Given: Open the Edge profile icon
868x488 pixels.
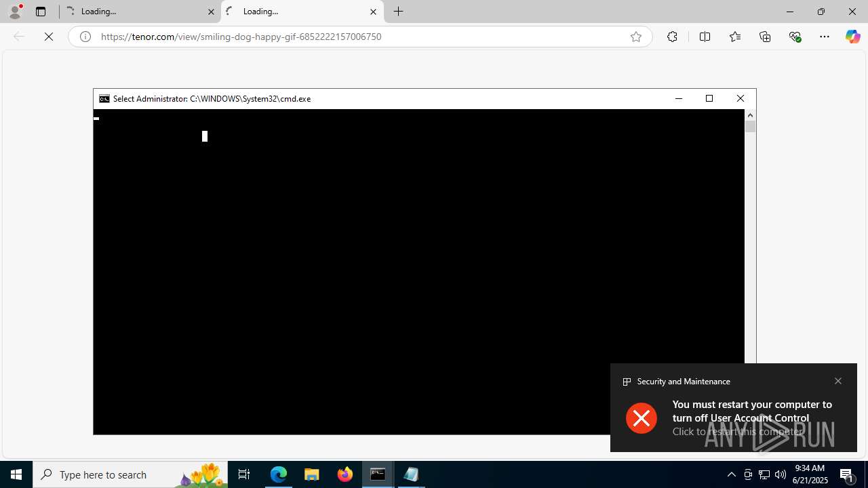Looking at the screenshot, I should pos(15,12).
